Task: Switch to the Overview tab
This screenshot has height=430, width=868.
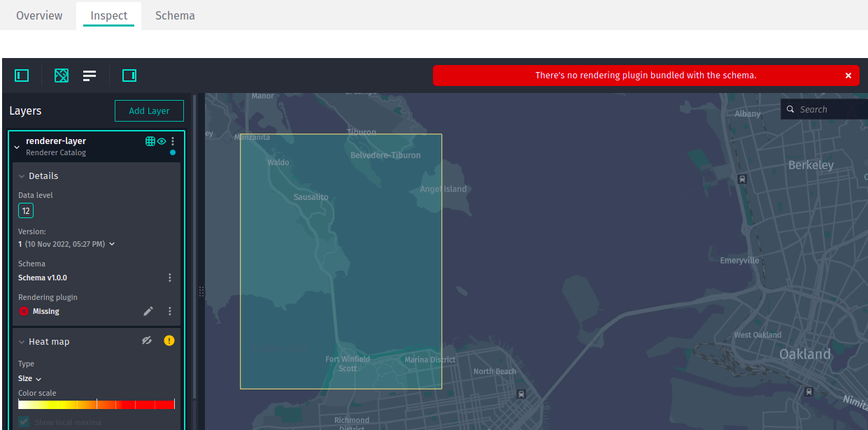Action: click(39, 15)
